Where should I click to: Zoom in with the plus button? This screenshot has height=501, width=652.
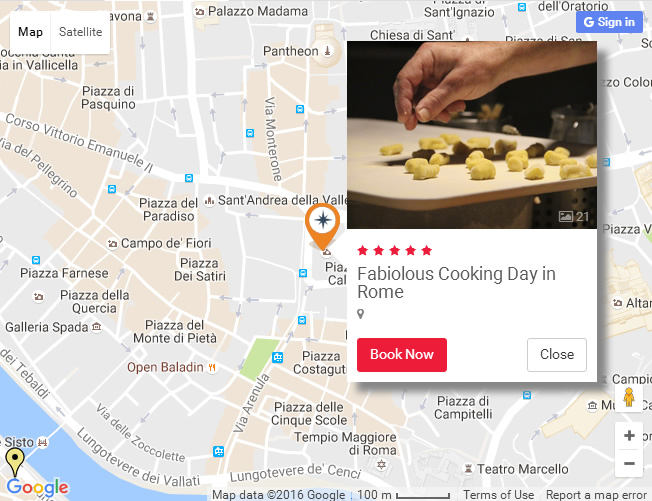[x=629, y=435]
